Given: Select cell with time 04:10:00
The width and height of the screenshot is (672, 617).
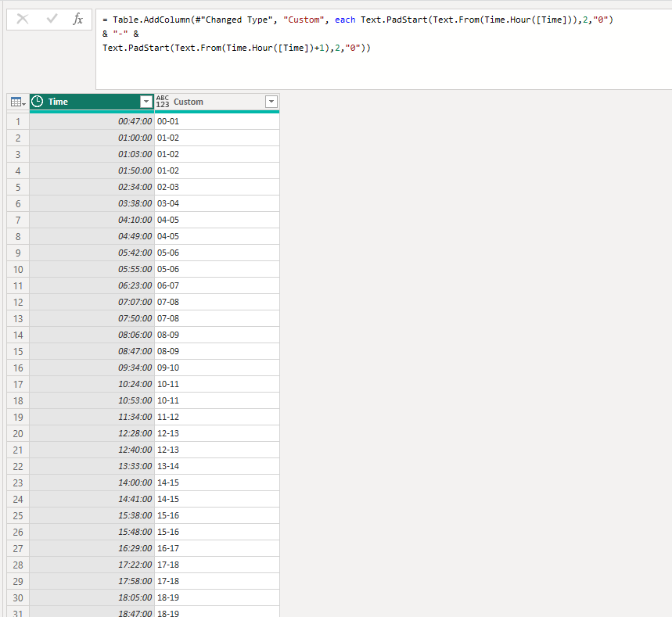Looking at the screenshot, I should coord(92,220).
